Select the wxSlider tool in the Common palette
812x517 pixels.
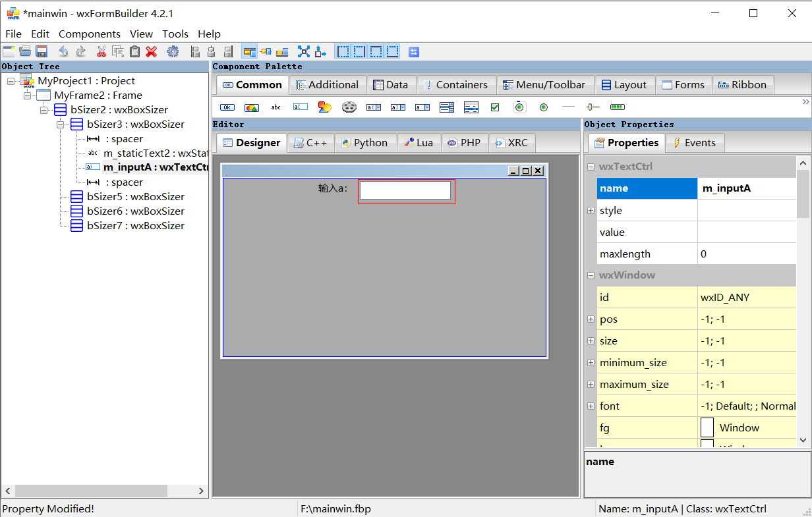pos(593,107)
